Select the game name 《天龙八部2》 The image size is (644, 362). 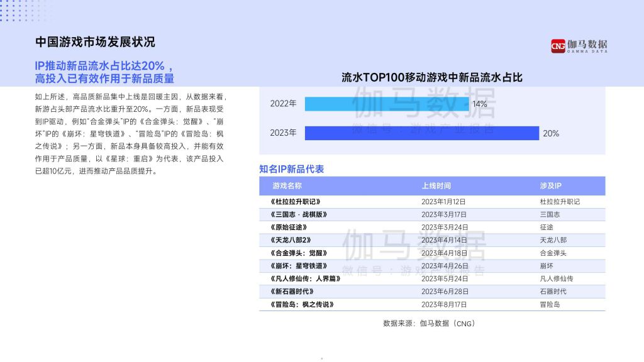point(291,239)
